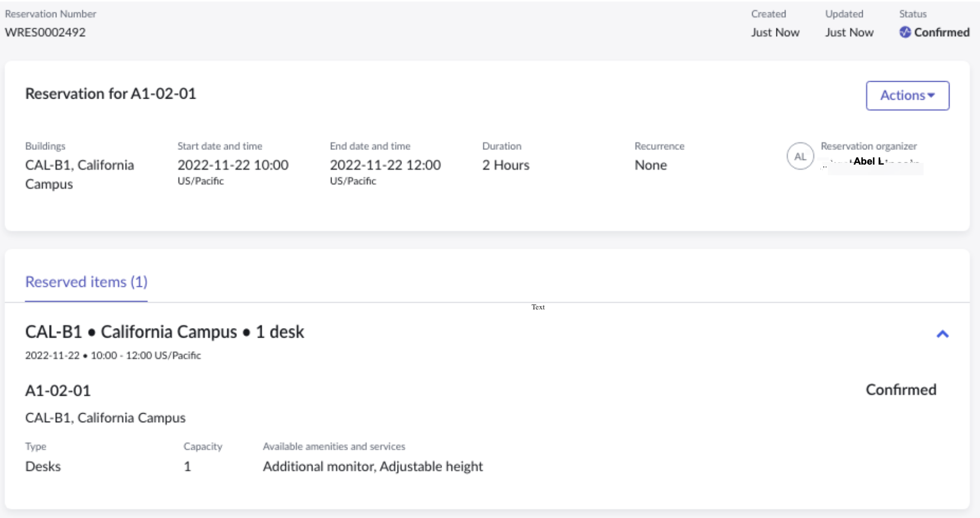Click the US/Pacific label under end date
This screenshot has height=518, width=980.
point(353,181)
